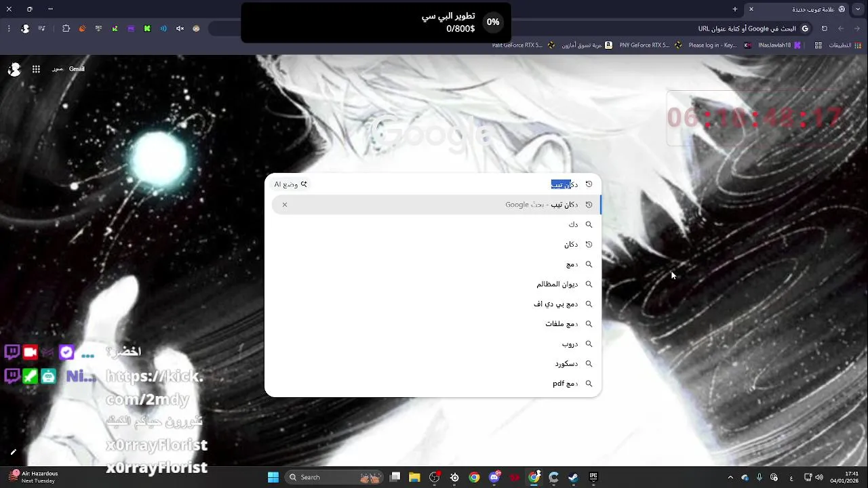The width and height of the screenshot is (868, 488).
Task: Open Chrome's three-dot menu
Action: click(9, 28)
